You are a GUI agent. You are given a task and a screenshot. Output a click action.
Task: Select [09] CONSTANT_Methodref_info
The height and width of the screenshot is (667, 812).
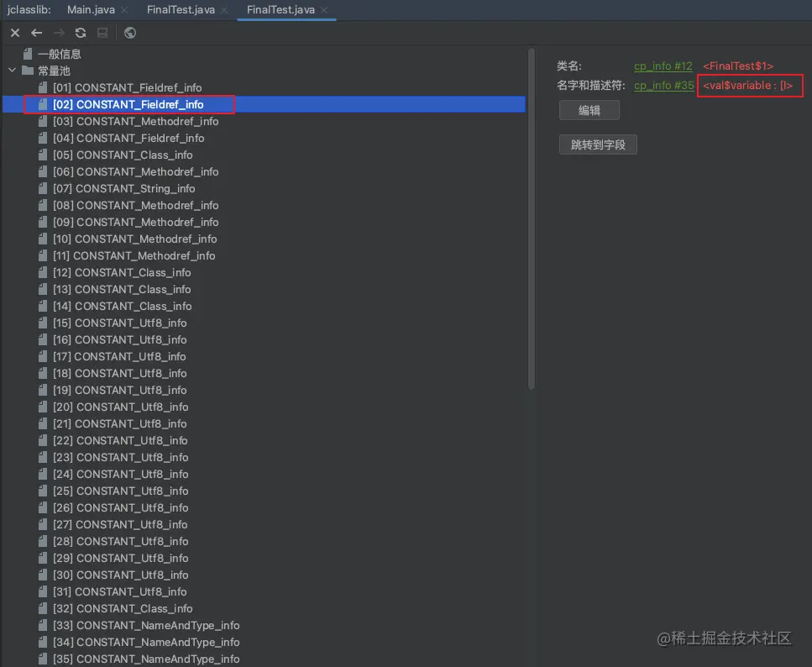point(136,222)
